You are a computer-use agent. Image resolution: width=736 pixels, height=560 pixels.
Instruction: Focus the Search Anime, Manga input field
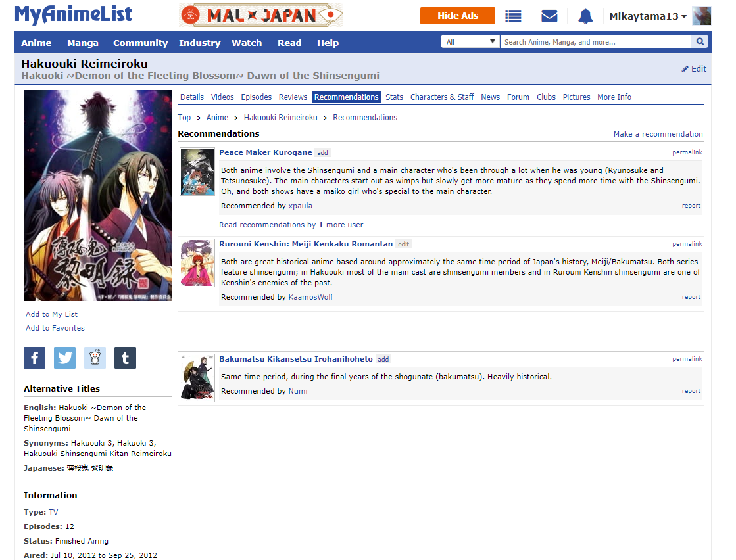(595, 42)
